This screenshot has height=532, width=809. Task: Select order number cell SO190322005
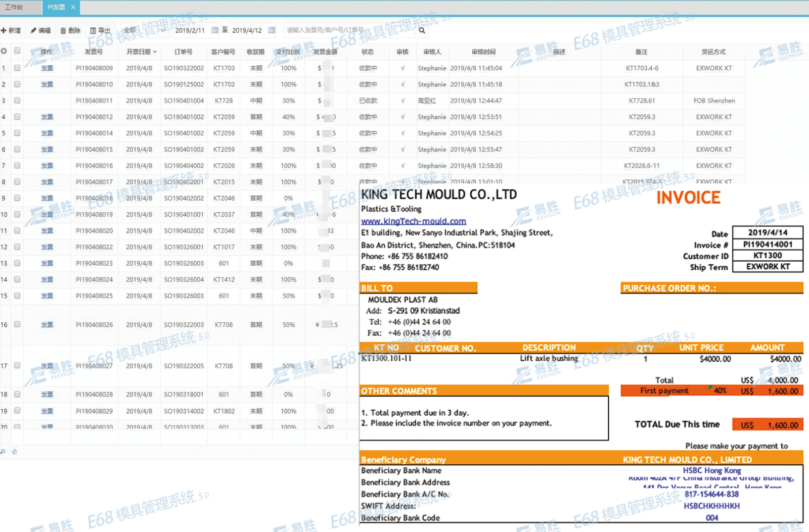184,366
